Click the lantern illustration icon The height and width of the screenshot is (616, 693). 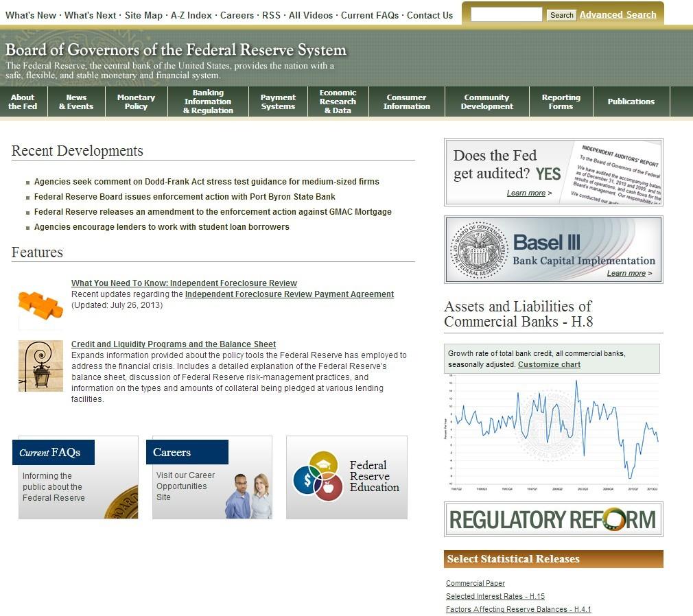pos(40,365)
